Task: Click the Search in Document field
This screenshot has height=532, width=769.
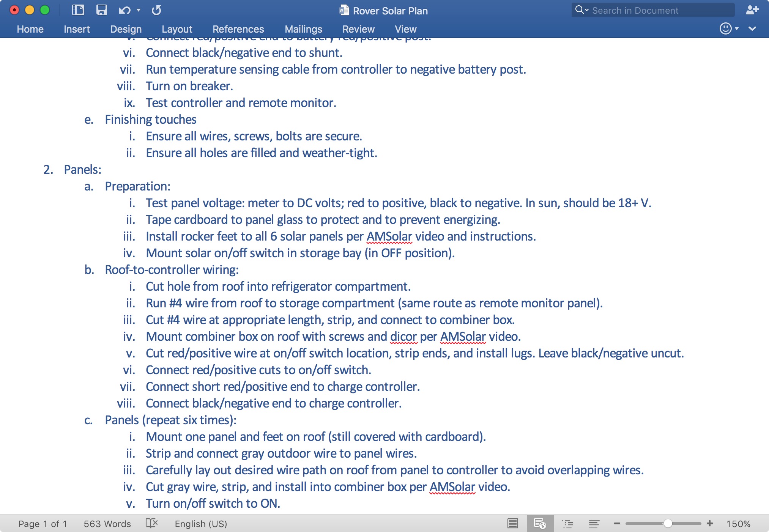Action: pyautogui.click(x=653, y=10)
